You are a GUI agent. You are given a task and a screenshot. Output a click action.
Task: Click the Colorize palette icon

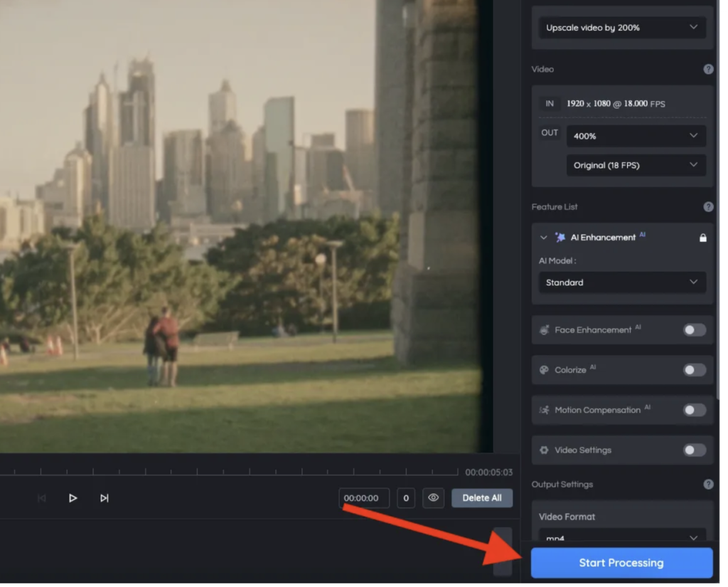[545, 370]
